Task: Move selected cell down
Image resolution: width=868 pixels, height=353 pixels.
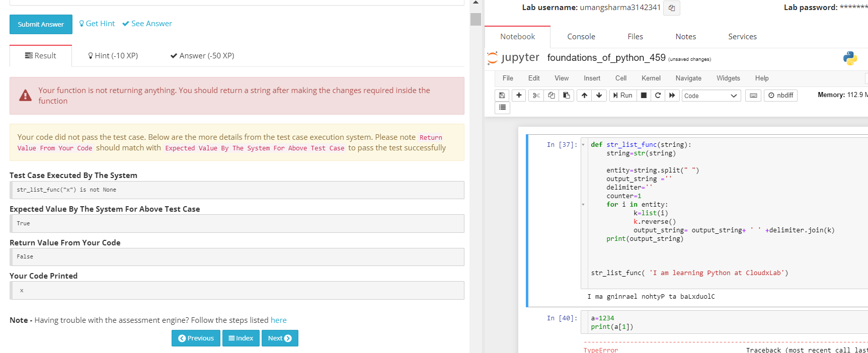Action: point(599,96)
